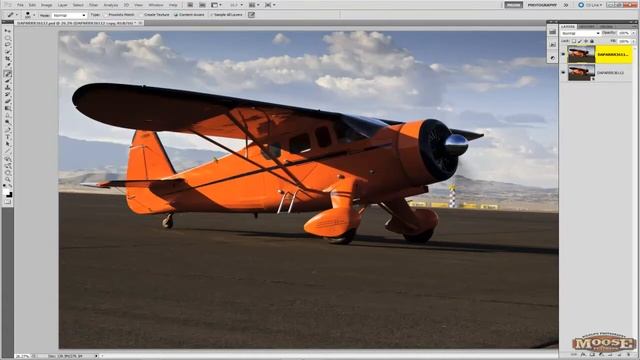
Task: Select the Horizontal Type tool
Action: 8,138
